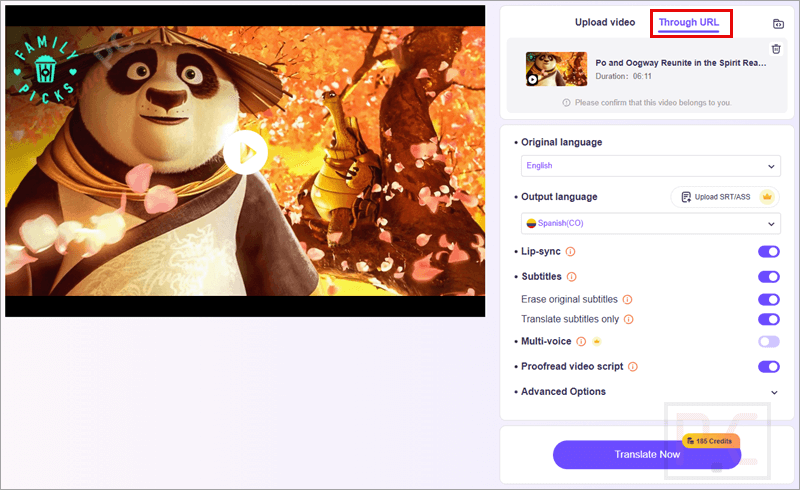Enable the Multi-voice toggle

click(x=769, y=341)
